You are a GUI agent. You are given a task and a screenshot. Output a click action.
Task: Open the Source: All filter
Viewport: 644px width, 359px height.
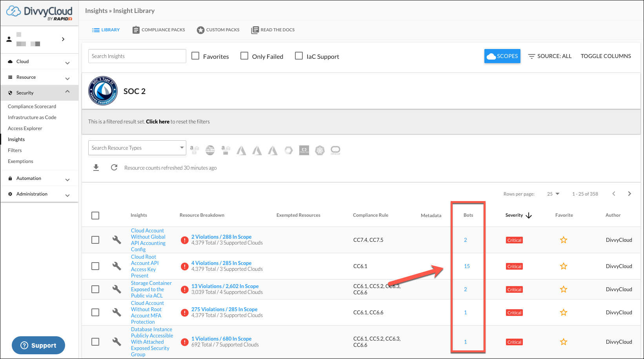click(x=549, y=56)
